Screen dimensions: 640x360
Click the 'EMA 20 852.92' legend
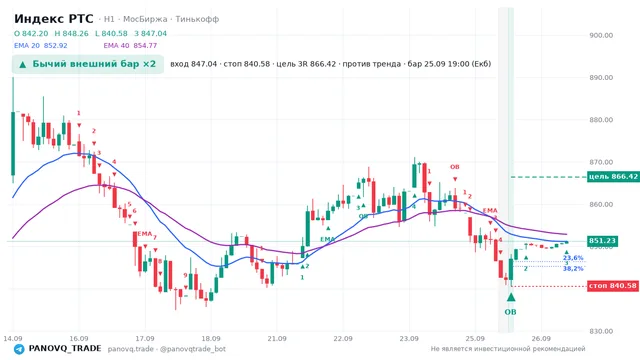click(40, 46)
